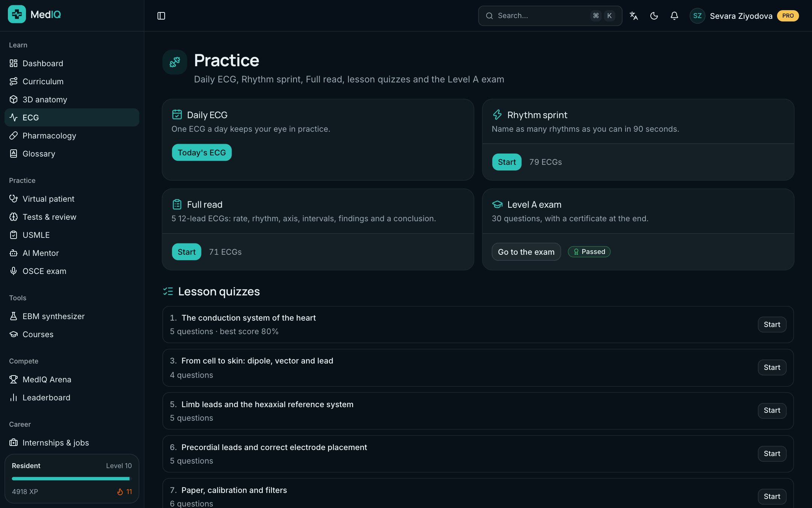Viewport: 812px width, 508px height.
Task: Go to the exam
Action: pos(526,252)
